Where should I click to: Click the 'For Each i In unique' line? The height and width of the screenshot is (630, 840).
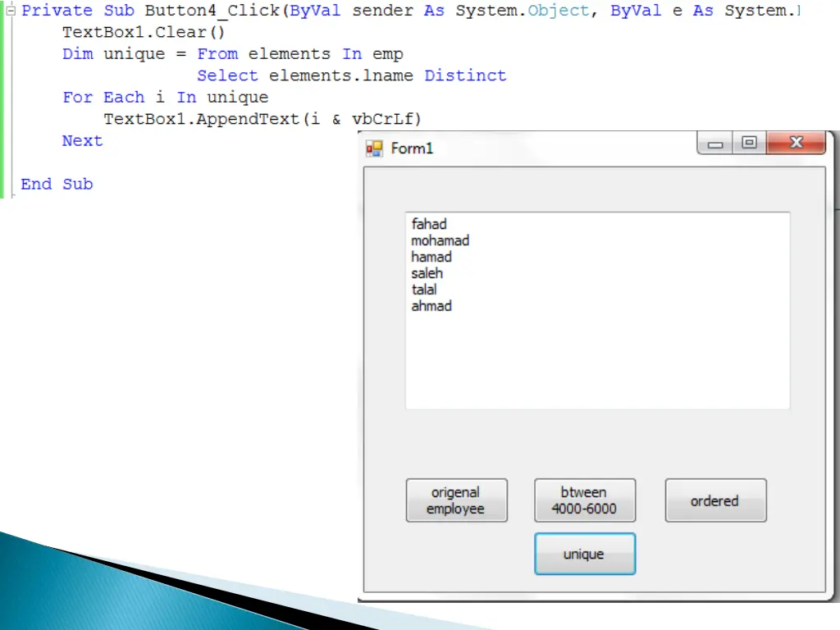(x=166, y=98)
